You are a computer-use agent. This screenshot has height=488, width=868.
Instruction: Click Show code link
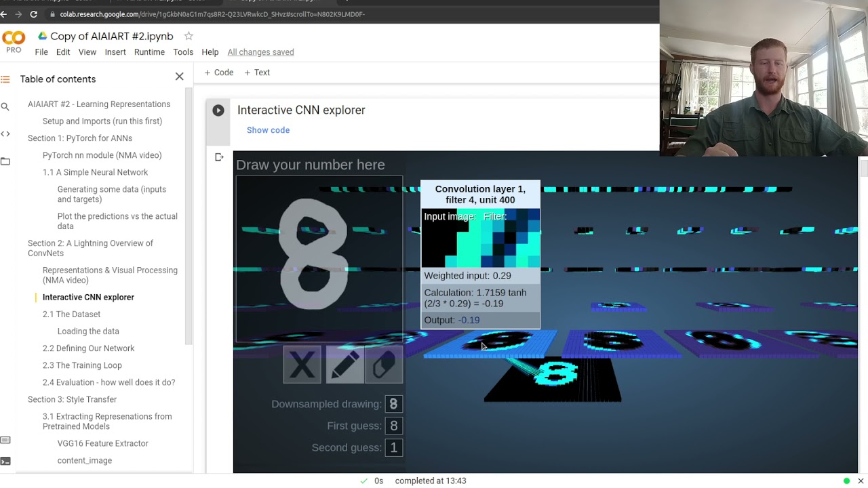click(268, 130)
